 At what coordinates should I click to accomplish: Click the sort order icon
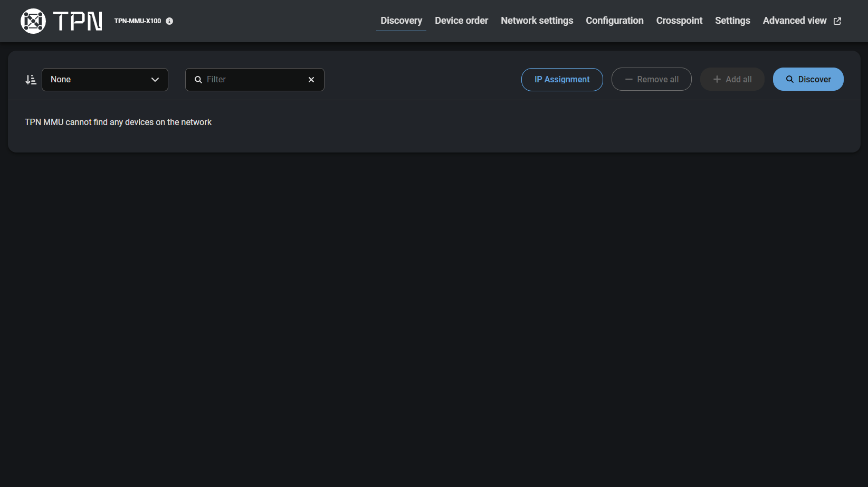(x=31, y=80)
